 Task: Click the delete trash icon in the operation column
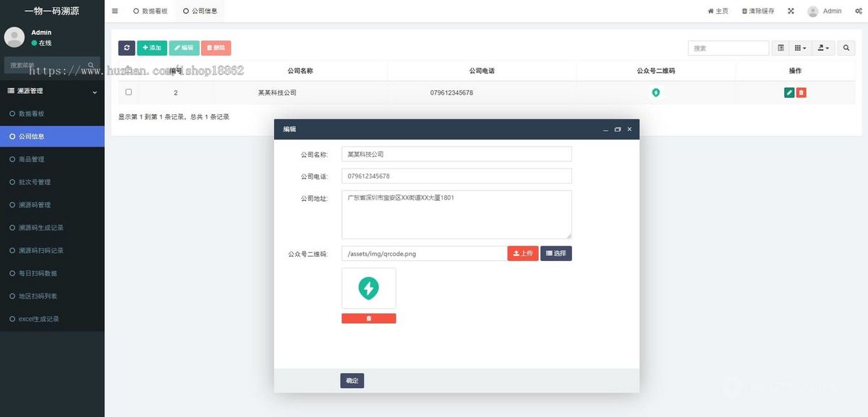coord(803,92)
